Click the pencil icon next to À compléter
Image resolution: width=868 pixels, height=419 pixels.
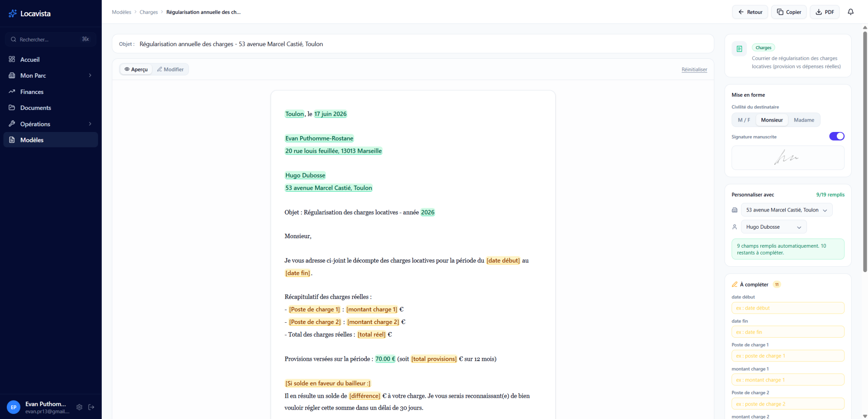(735, 284)
